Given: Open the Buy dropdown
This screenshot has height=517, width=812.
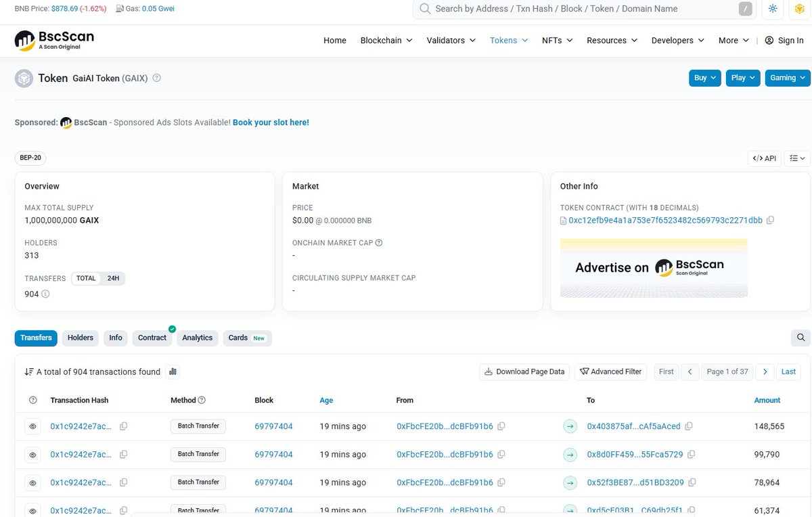Looking at the screenshot, I should click(704, 78).
